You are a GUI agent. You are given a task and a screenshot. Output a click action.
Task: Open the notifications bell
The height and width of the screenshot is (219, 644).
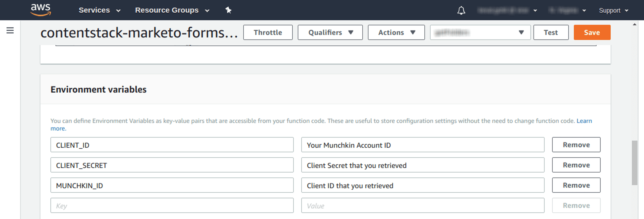(x=461, y=10)
